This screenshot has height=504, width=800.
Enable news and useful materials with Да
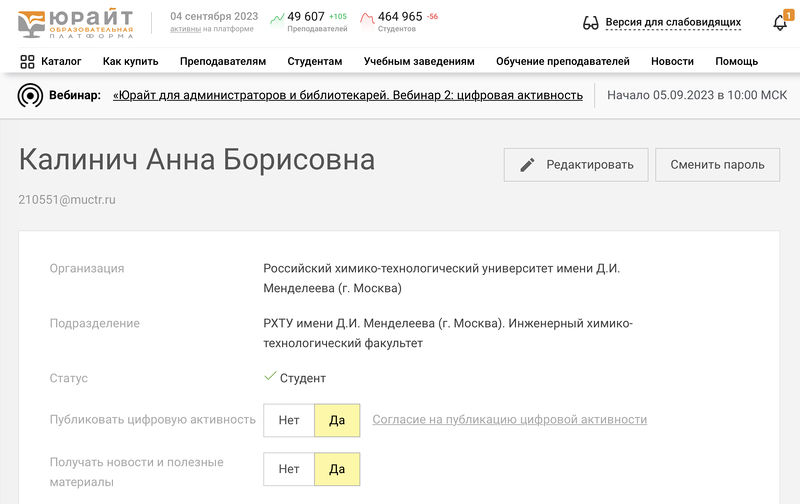337,469
